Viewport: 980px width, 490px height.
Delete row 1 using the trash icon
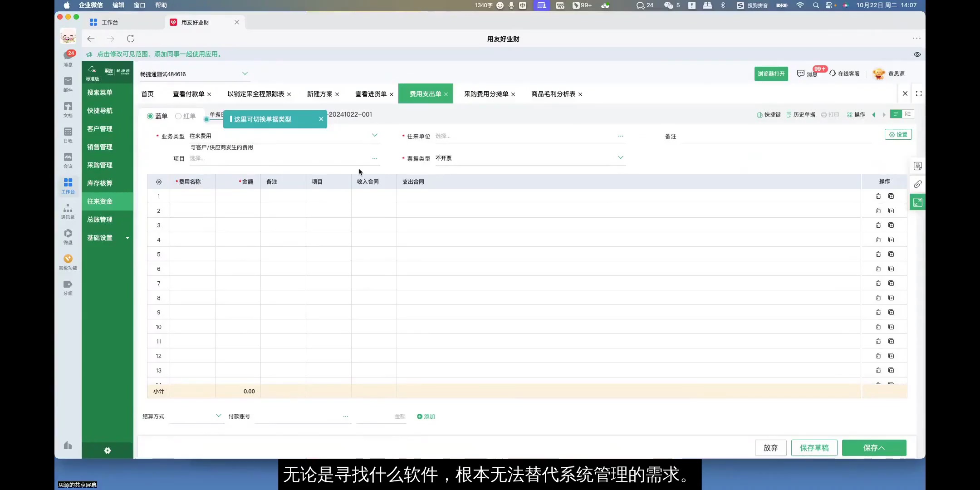tap(879, 196)
